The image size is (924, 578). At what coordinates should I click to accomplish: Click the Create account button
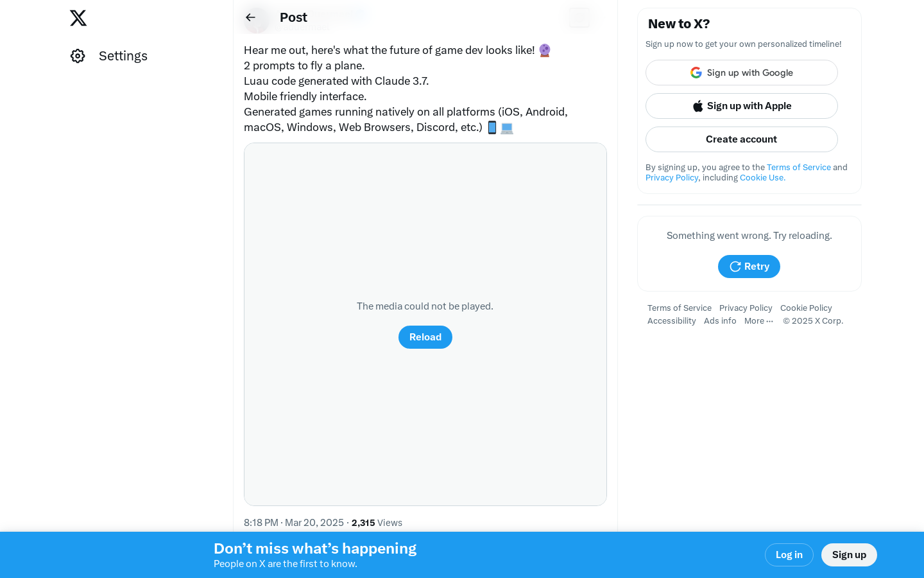coord(742,139)
